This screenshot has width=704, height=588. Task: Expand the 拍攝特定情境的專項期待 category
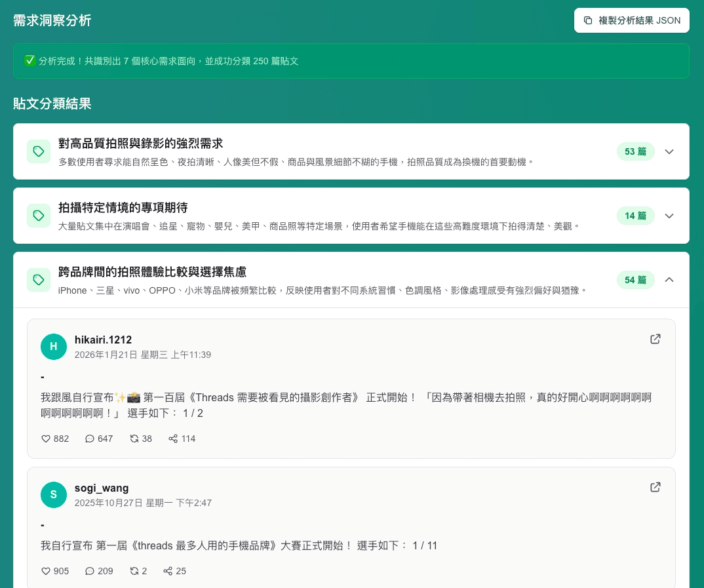coord(669,216)
